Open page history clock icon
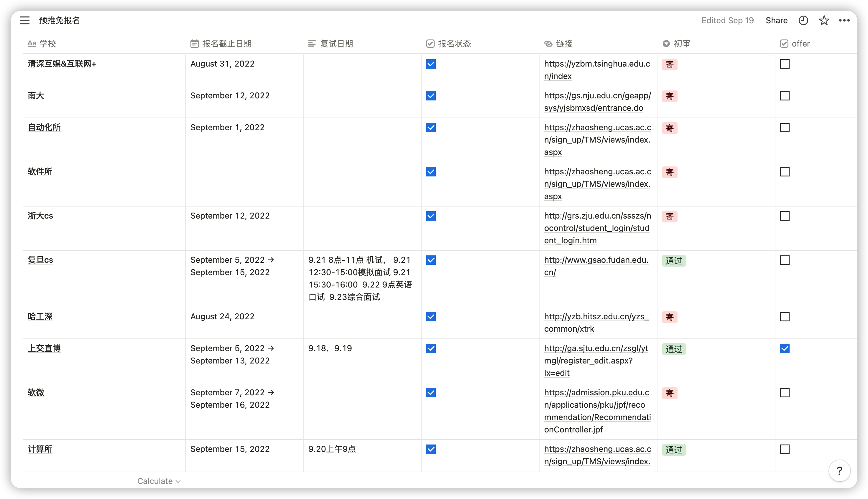This screenshot has width=868, height=499. 803,21
